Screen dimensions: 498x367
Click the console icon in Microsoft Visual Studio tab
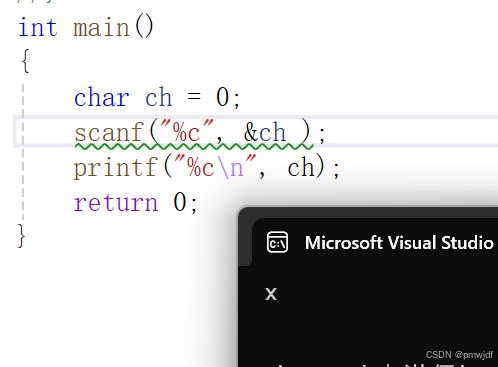(x=277, y=242)
